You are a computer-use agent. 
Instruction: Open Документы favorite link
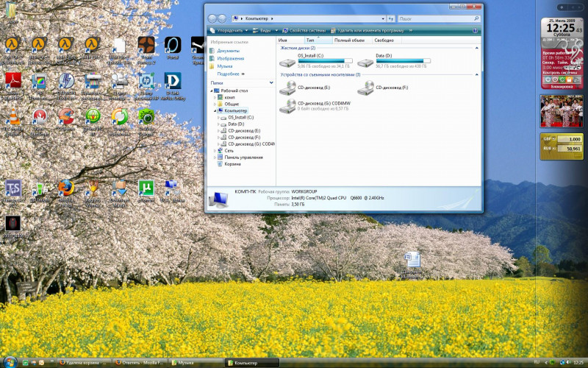click(228, 51)
